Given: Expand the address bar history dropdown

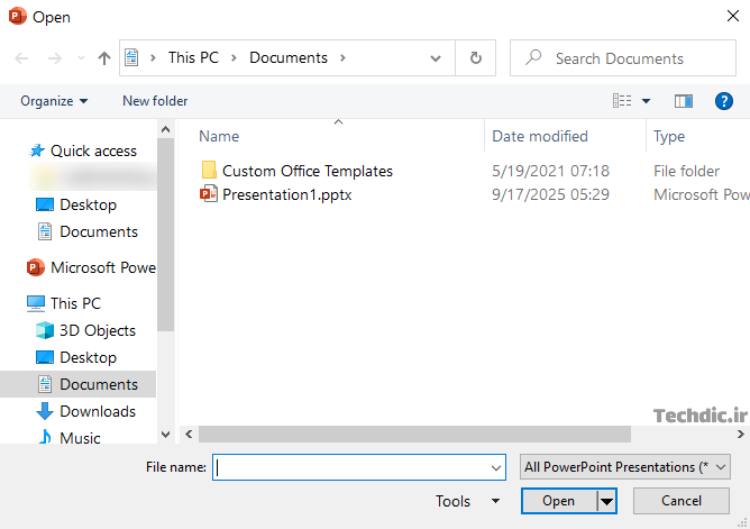Looking at the screenshot, I should [x=435, y=58].
